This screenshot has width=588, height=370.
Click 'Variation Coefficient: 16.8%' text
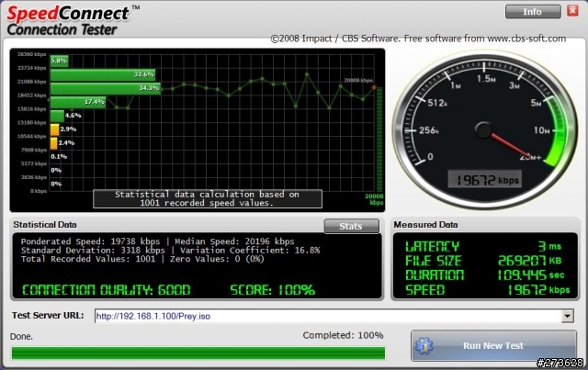click(250, 250)
